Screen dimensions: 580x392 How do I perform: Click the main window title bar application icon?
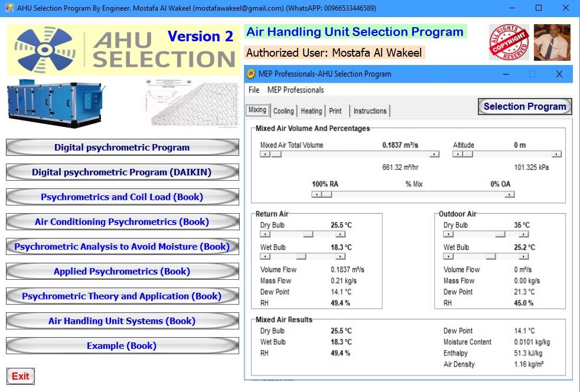pos(8,8)
